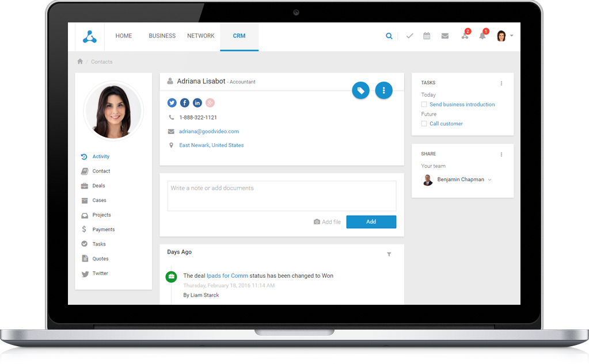
Task: Open the adriana@goodvideo.com email link
Action: (209, 131)
